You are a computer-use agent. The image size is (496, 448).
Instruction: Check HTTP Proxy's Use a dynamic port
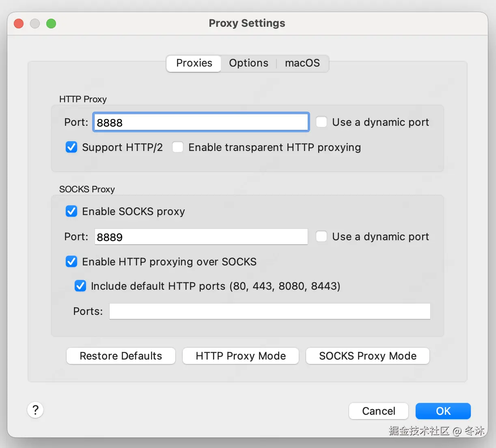click(x=321, y=122)
